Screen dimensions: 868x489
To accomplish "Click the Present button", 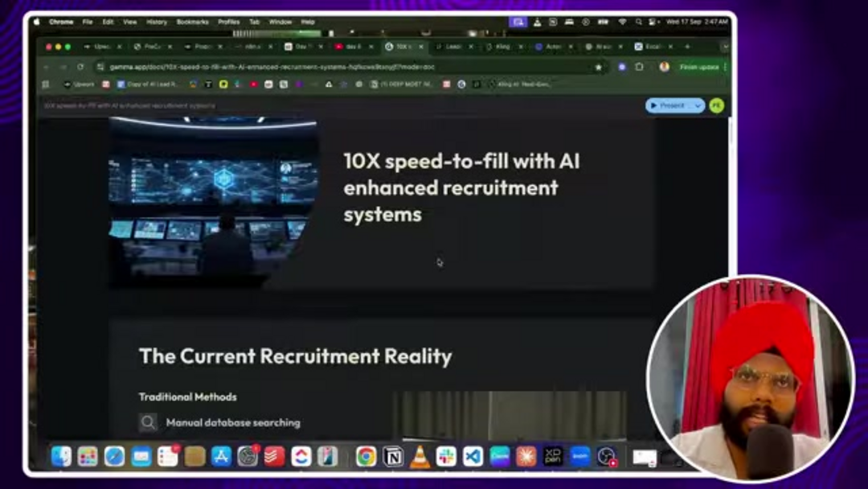I will coord(670,105).
